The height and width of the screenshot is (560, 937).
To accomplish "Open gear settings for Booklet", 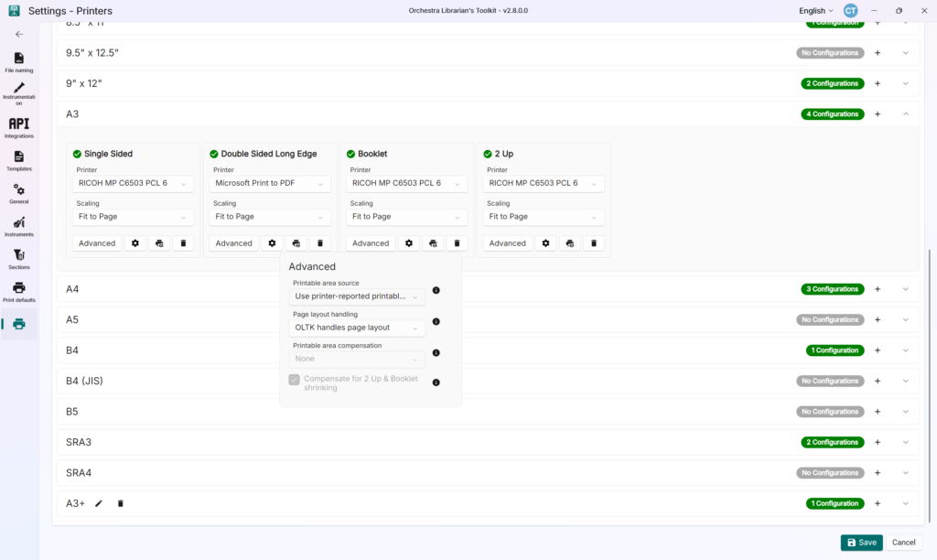I will point(409,243).
